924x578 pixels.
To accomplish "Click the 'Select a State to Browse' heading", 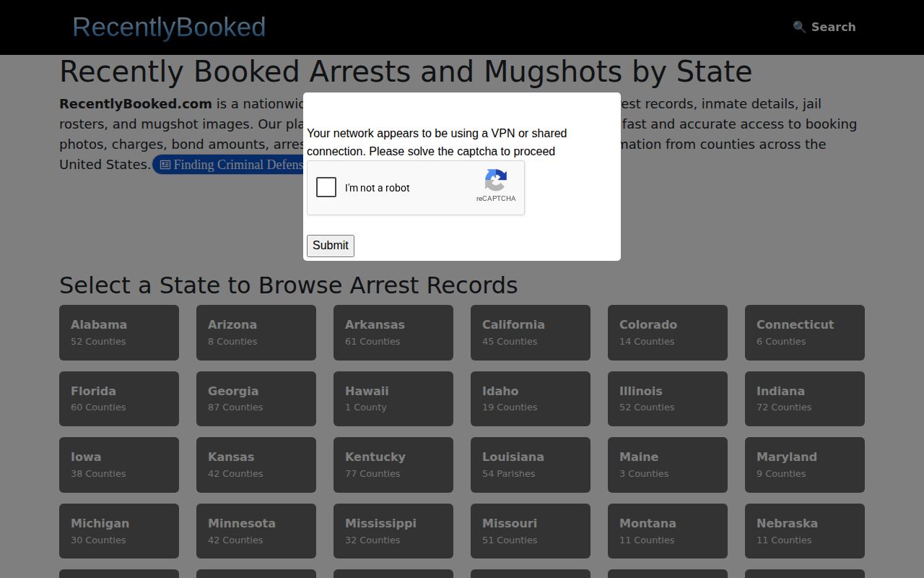I will pos(289,285).
